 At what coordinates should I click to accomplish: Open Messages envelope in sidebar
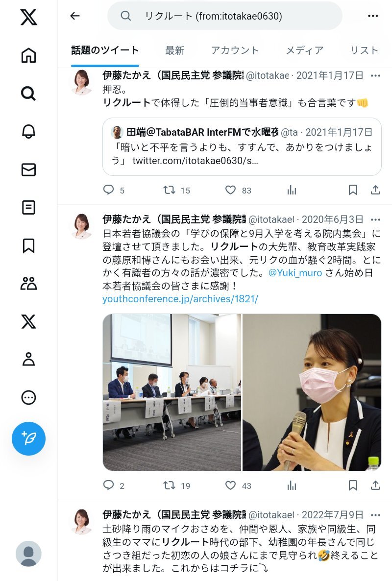[x=28, y=169]
